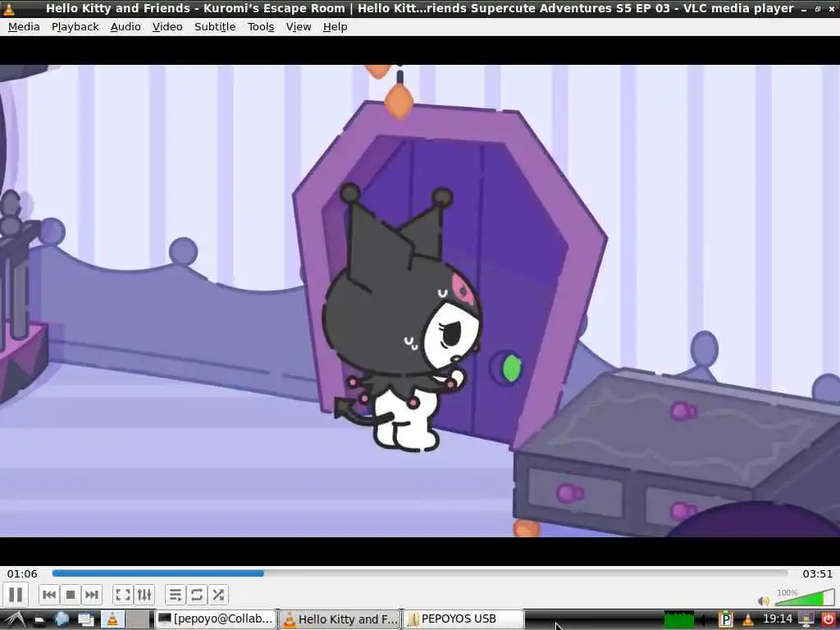Image resolution: width=840 pixels, height=630 pixels.
Task: Show extended settings and effects
Action: [144, 595]
